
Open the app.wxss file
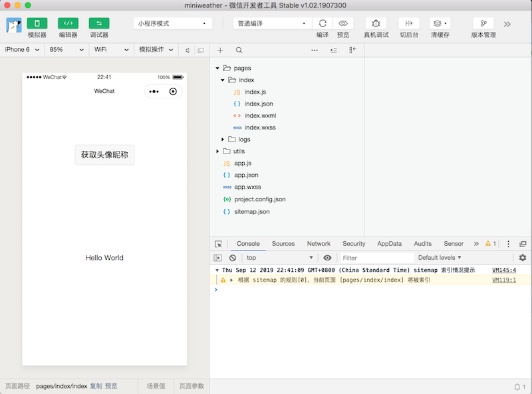pyautogui.click(x=247, y=187)
